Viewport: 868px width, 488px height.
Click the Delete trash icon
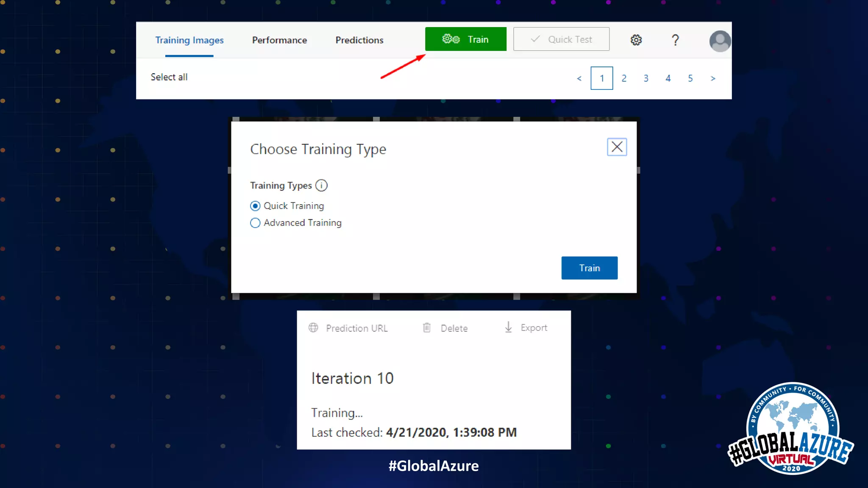tap(427, 328)
